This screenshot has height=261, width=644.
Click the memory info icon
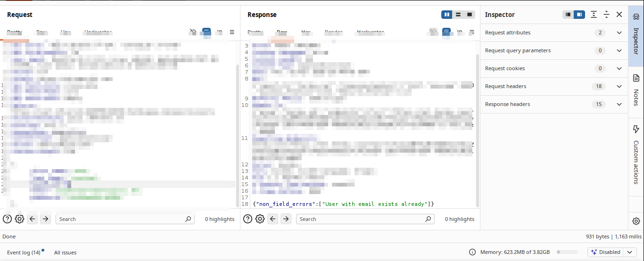(x=472, y=252)
